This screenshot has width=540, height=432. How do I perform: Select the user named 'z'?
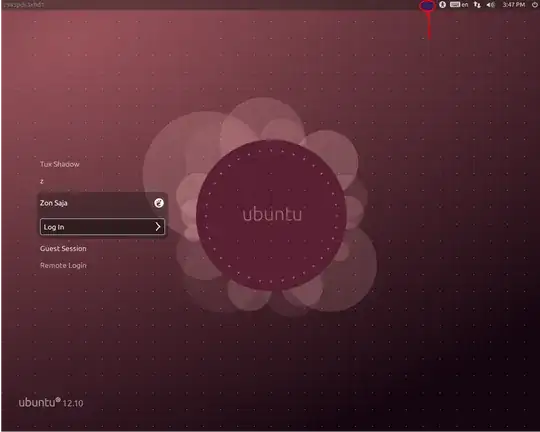42,181
